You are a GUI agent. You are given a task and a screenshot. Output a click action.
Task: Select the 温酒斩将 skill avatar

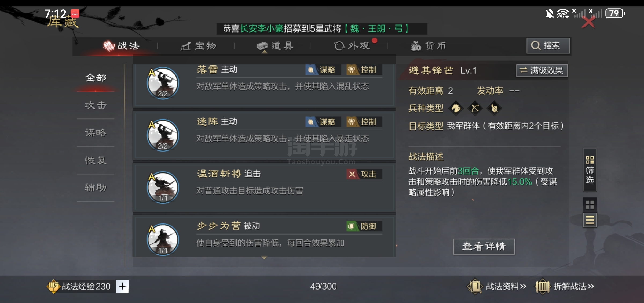pyautogui.click(x=163, y=187)
